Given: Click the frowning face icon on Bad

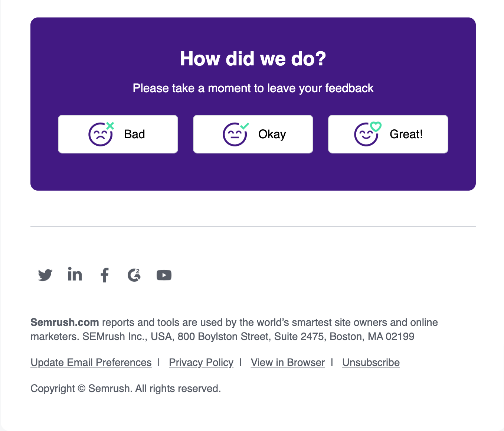Looking at the screenshot, I should pyautogui.click(x=99, y=135).
